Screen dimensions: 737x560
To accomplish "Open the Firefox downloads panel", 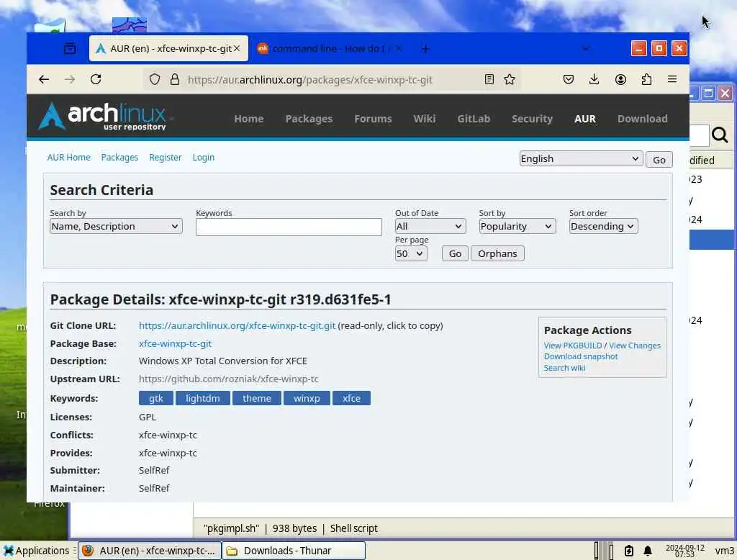I will click(594, 79).
